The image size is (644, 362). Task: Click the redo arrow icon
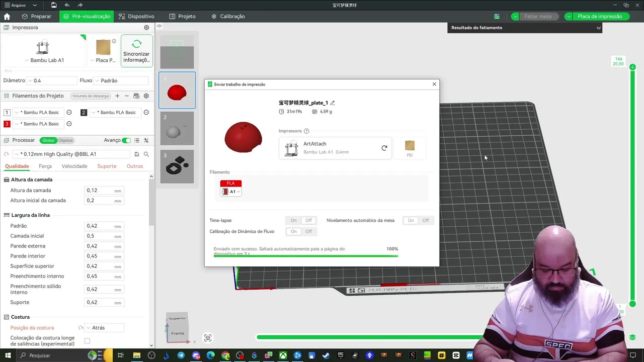[x=80, y=5]
